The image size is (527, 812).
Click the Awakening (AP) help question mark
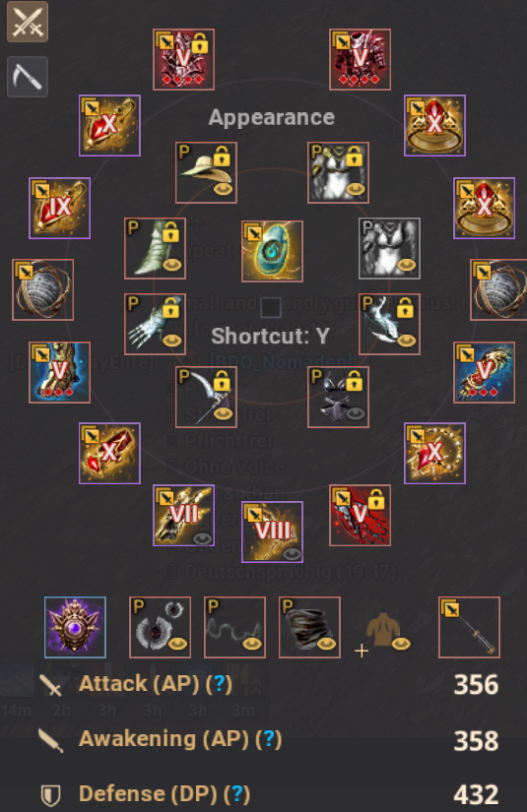coord(268,739)
